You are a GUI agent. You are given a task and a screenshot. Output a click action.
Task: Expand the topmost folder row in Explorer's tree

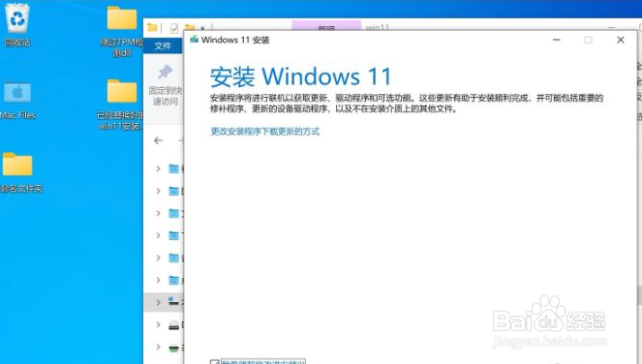coord(158,168)
